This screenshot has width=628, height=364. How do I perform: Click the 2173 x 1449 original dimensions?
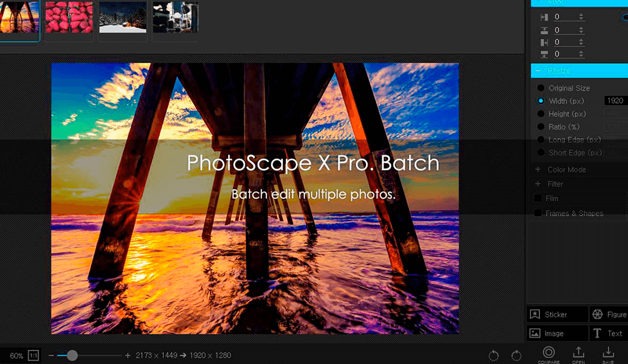point(156,355)
